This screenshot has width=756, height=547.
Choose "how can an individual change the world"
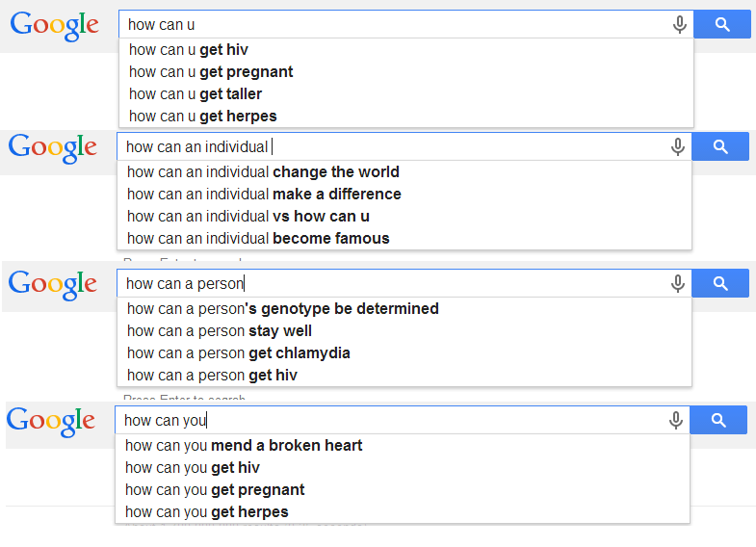[263, 171]
